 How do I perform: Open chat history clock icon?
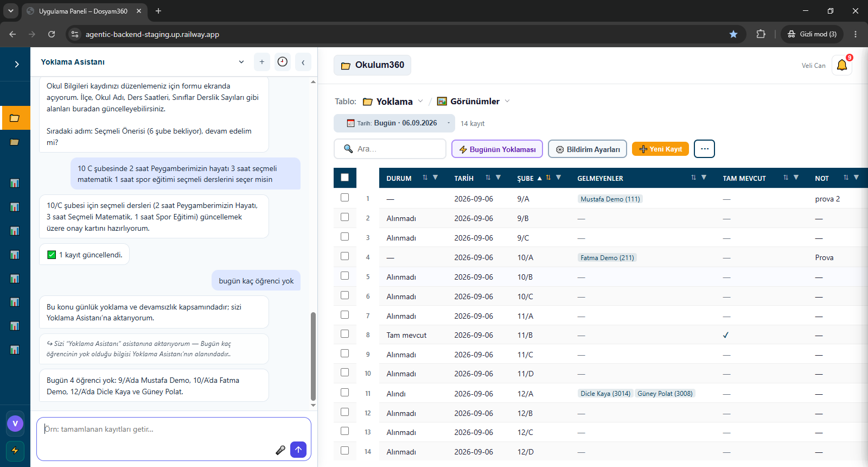[283, 62]
